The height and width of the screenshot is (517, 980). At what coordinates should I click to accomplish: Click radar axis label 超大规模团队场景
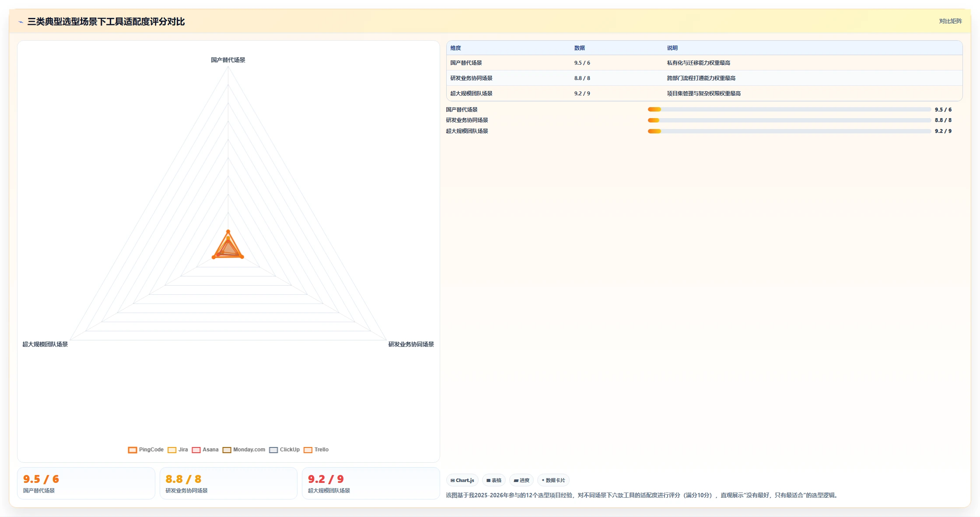[45, 344]
